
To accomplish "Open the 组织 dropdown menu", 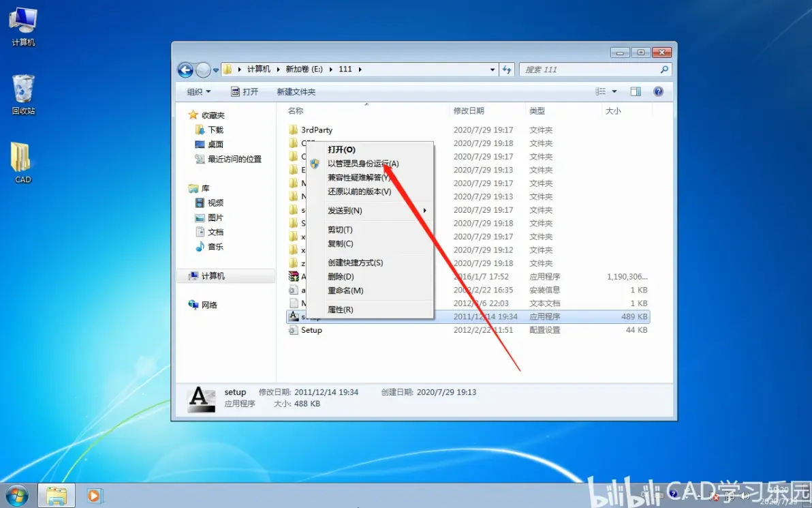I will coord(199,92).
